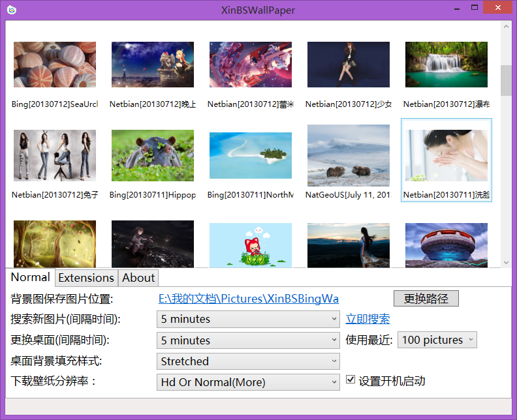Screen dimensions: 517x420
Task: Select the 少女 girl on dark blue thumbnail
Action: 349,65
